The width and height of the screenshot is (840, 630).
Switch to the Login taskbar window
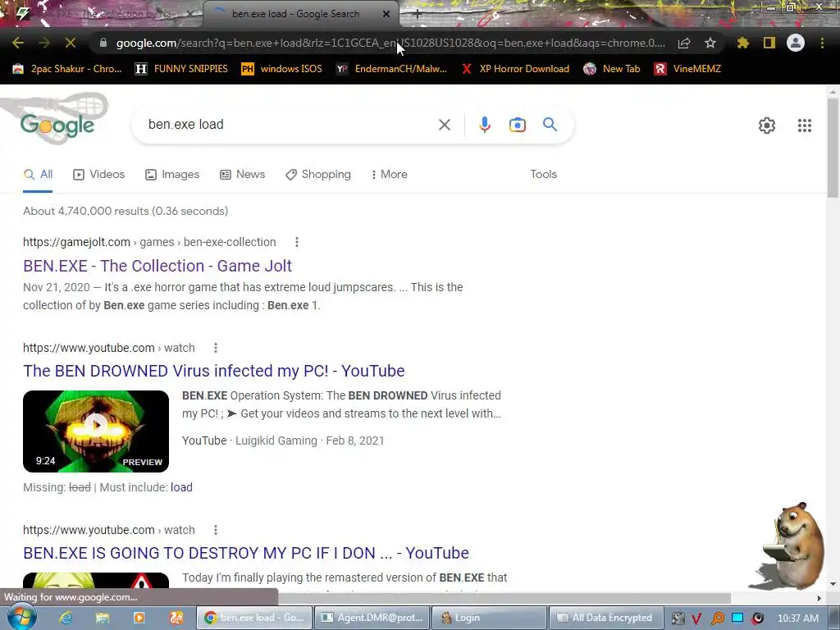tap(489, 618)
